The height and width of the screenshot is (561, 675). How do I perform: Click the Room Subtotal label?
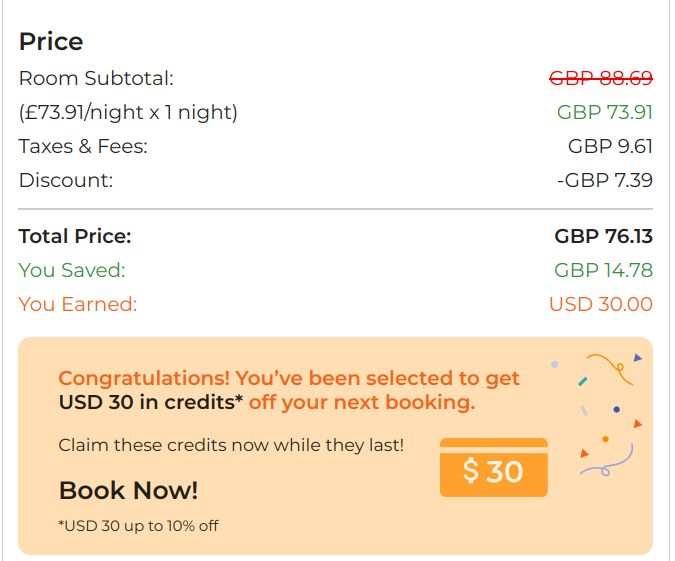coord(96,78)
